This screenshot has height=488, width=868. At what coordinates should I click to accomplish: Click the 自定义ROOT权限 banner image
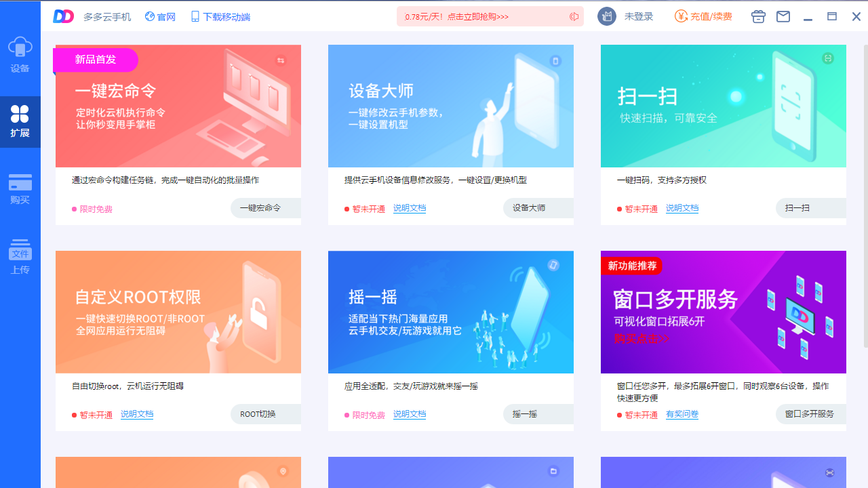coord(178,312)
